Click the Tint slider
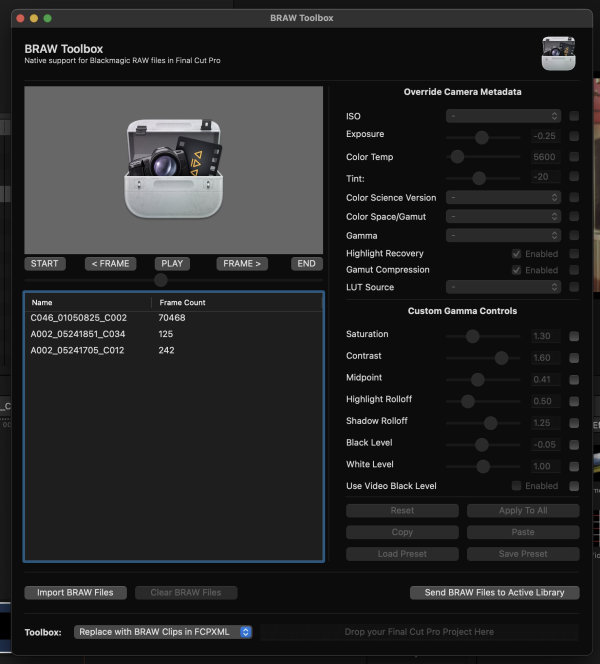The width and height of the screenshot is (600, 664). (483, 178)
